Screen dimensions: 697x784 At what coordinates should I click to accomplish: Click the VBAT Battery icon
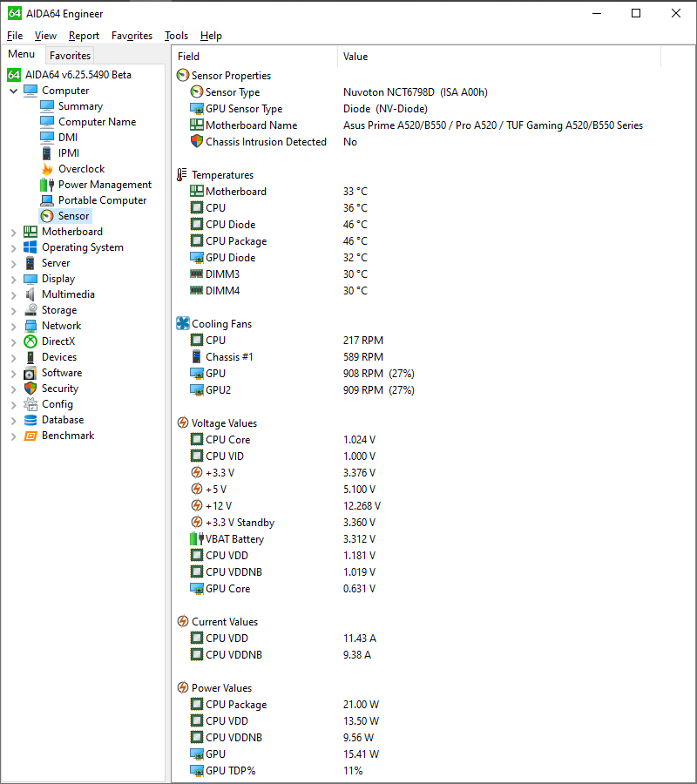pyautogui.click(x=197, y=538)
